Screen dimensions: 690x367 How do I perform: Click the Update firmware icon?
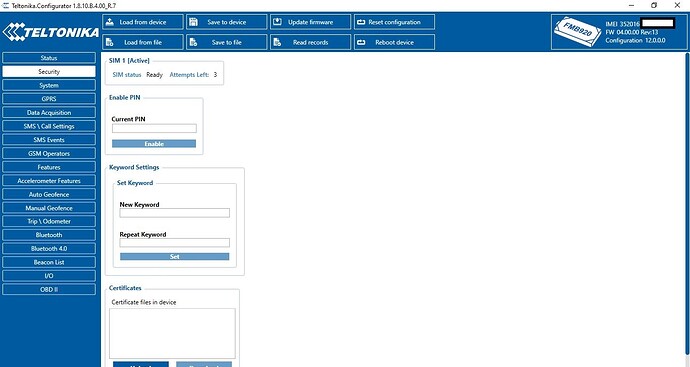click(277, 22)
